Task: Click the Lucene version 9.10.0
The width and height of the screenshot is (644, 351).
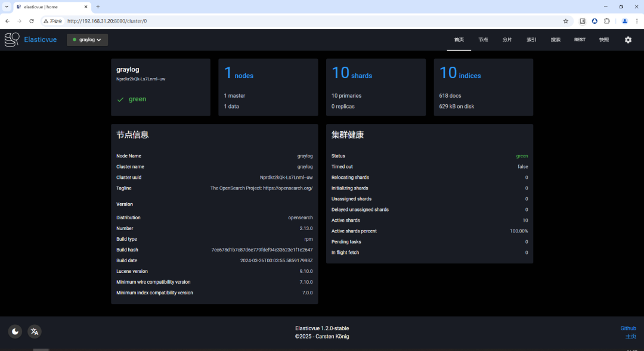Action: [306, 271]
